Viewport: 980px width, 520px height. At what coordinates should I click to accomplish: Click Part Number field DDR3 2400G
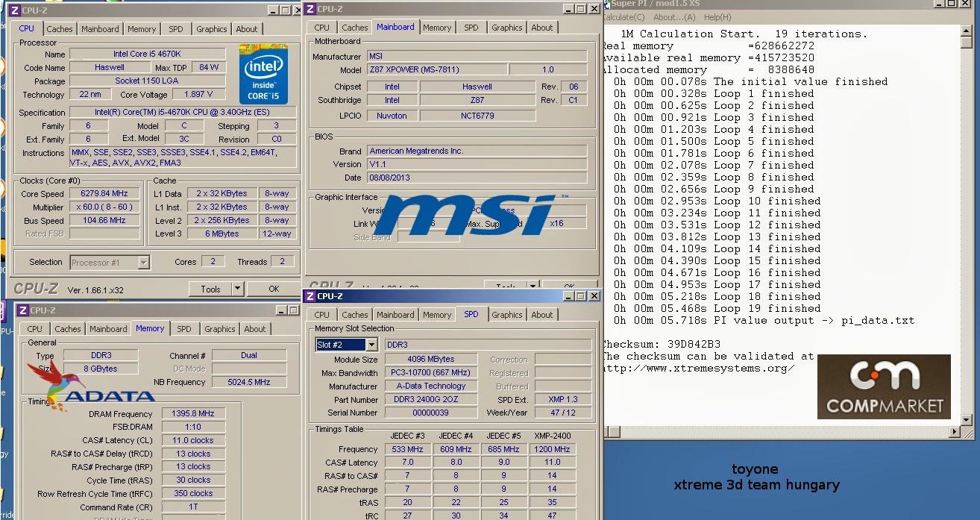click(433, 399)
